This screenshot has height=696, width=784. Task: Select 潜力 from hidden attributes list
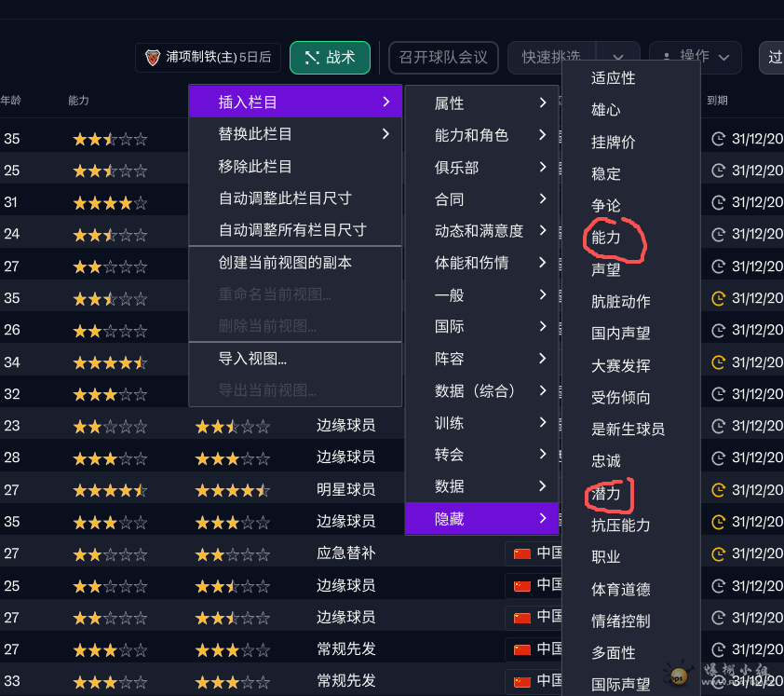coord(606,493)
